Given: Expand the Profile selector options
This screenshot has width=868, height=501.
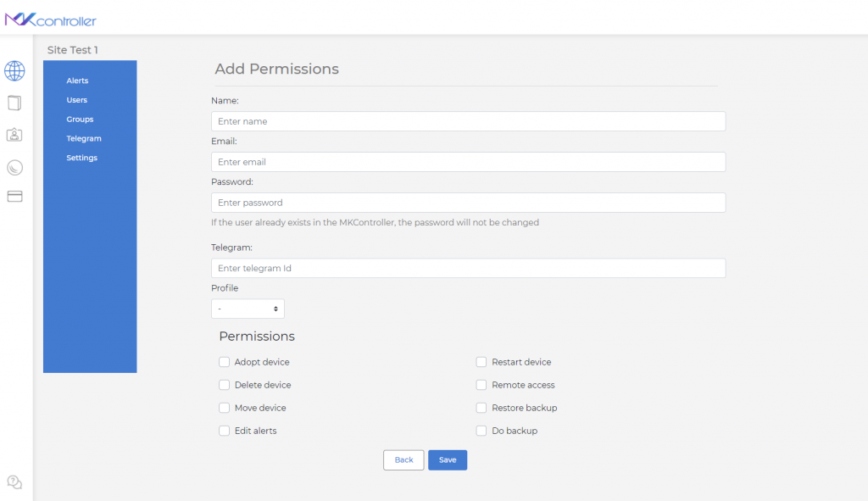Looking at the screenshot, I should click(x=247, y=308).
